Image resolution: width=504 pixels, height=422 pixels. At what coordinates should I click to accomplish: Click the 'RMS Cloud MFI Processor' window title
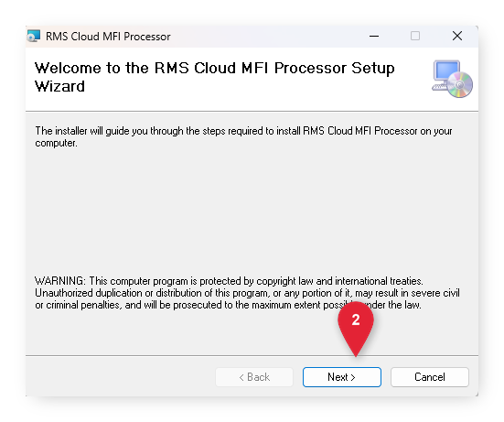[108, 37]
